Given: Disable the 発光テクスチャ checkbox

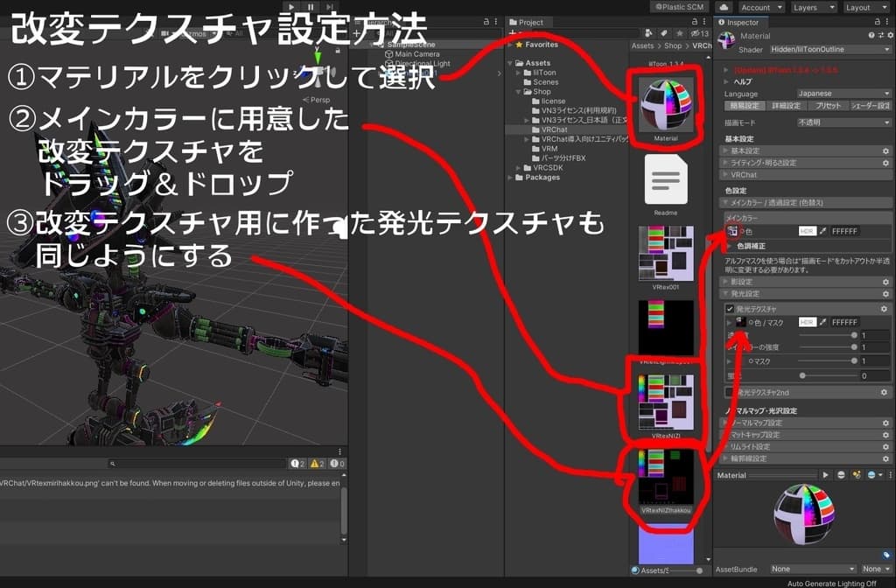Looking at the screenshot, I should point(731,307).
